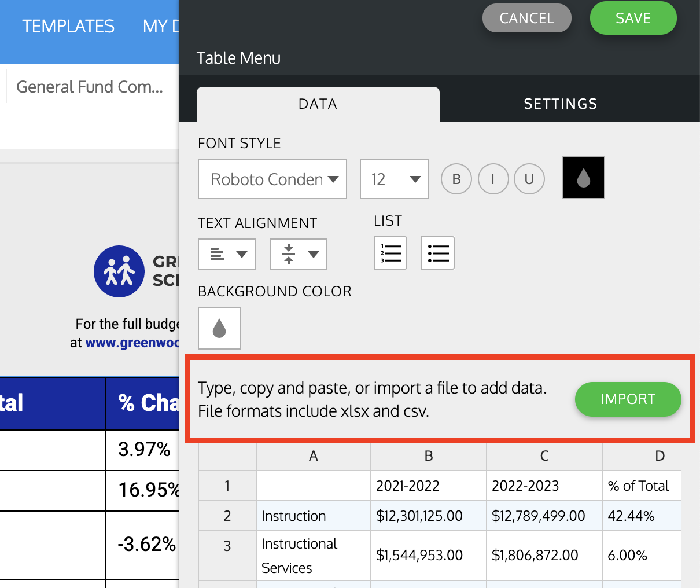Screen dimensions: 700x588
Task: Click the $12,789,499.00 cell
Action: tap(544, 516)
